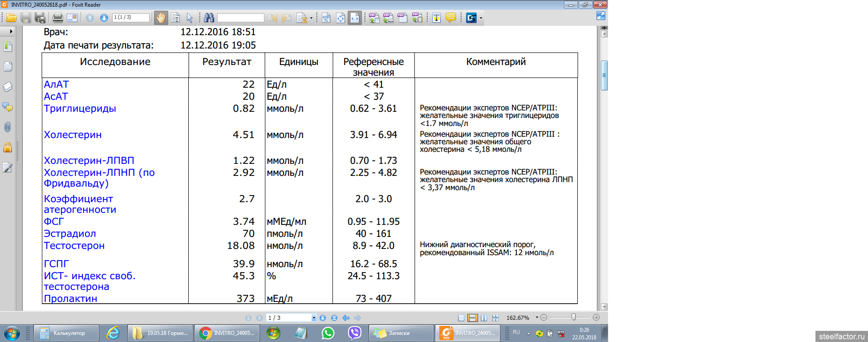This screenshot has height=342, width=868.
Task: Click the ГСПГ test name
Action: pos(56,264)
